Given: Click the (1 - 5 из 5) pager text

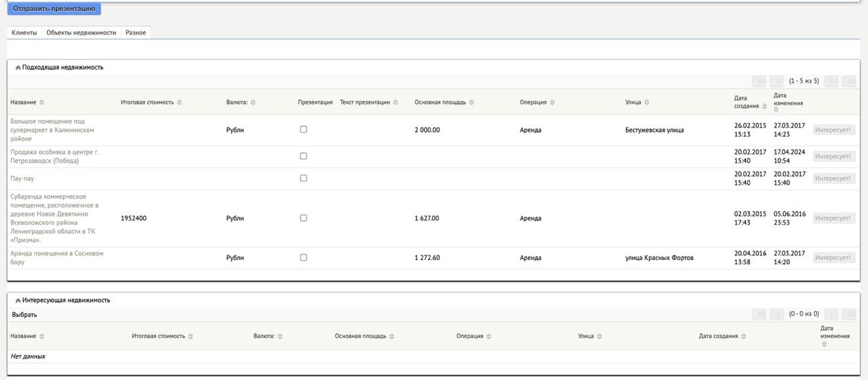Looking at the screenshot, I should coord(804,81).
